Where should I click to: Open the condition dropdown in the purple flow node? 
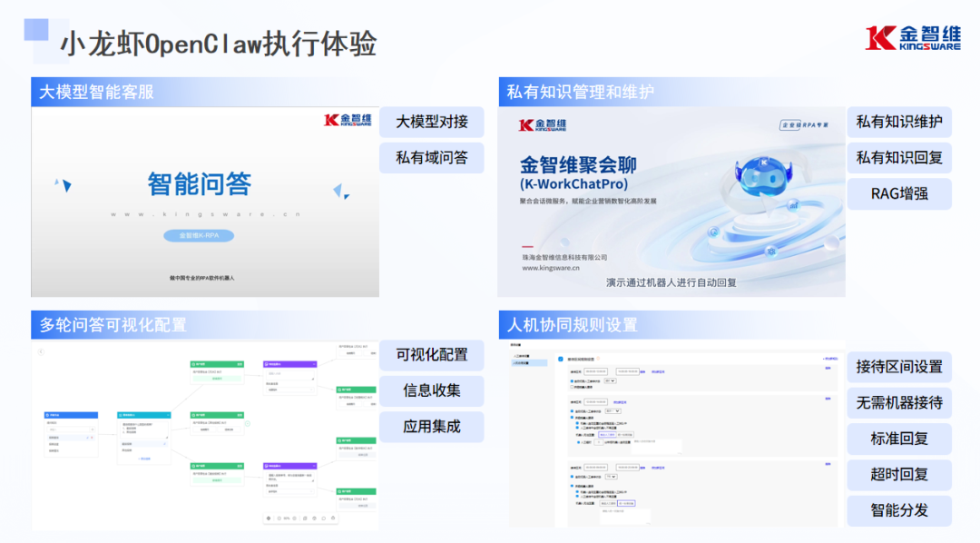[289, 390]
